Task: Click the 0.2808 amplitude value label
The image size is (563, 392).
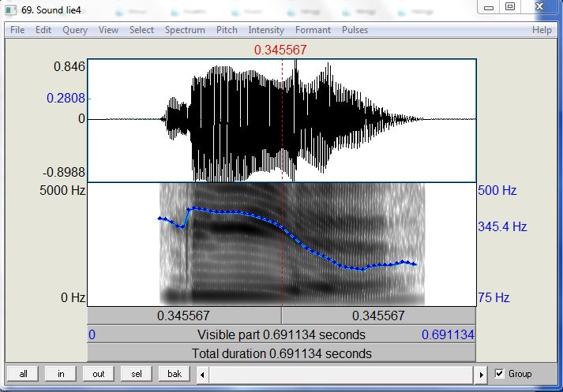Action: click(66, 98)
